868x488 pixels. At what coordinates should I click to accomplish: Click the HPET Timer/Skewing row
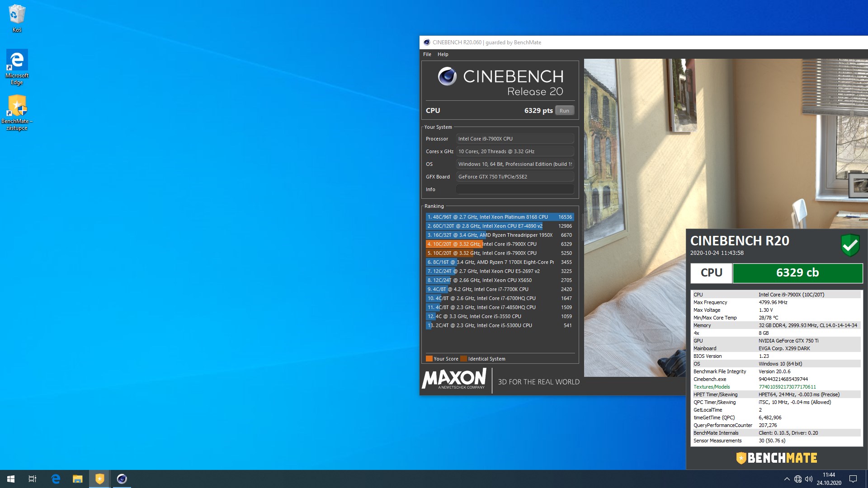coord(776,394)
